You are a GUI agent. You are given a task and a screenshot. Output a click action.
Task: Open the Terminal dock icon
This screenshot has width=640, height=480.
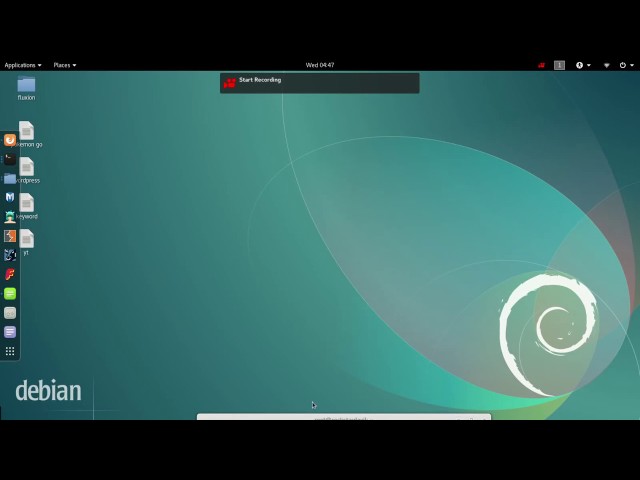[x=10, y=160]
